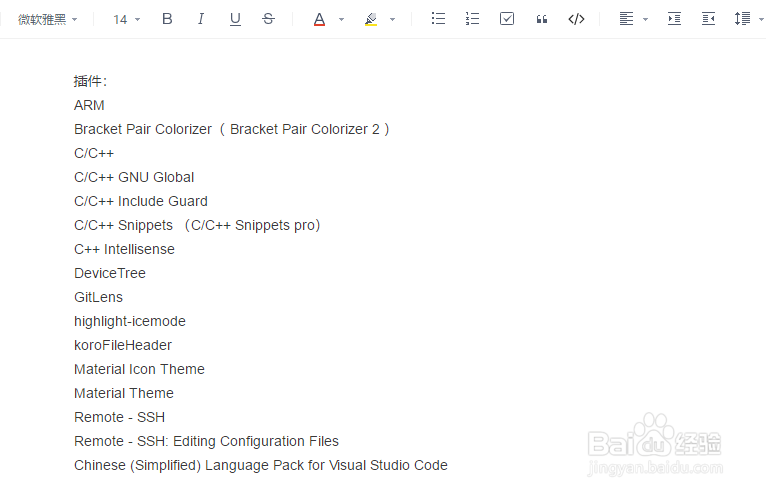This screenshot has height=495, width=766.
Task: Open the 微软雅黑 font family dropdown
Action: pos(47,20)
